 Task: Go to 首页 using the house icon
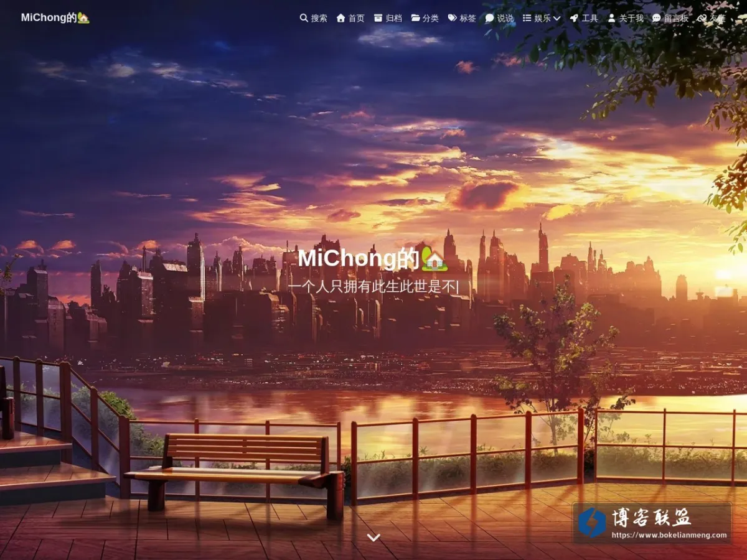[341, 18]
